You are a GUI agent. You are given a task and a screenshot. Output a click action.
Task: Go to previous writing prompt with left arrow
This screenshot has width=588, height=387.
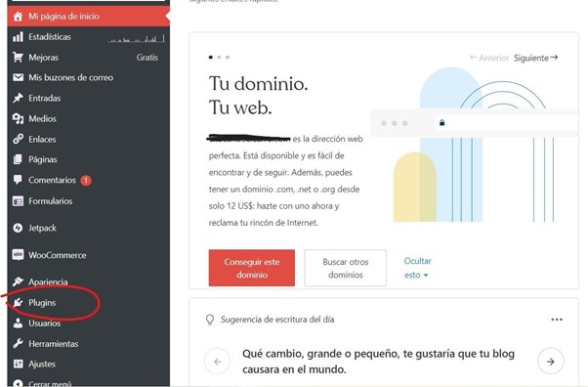[217, 361]
